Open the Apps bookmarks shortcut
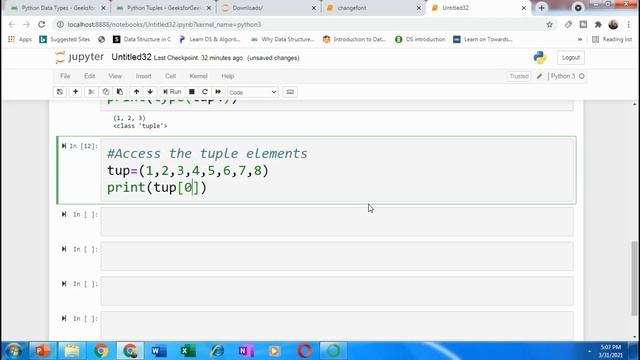This screenshot has width=640, height=360. [x=20, y=39]
